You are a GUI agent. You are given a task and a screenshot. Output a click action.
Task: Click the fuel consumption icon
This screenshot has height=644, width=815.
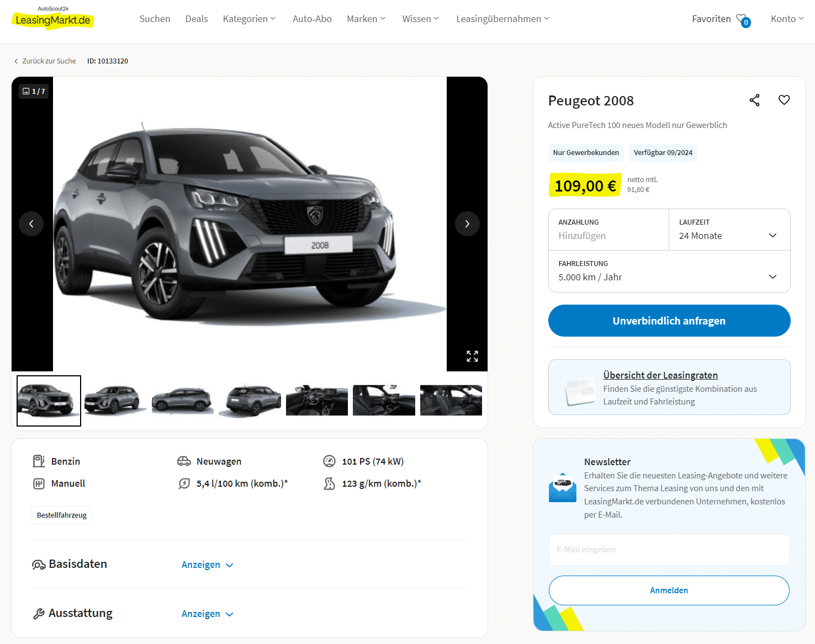coord(184,483)
